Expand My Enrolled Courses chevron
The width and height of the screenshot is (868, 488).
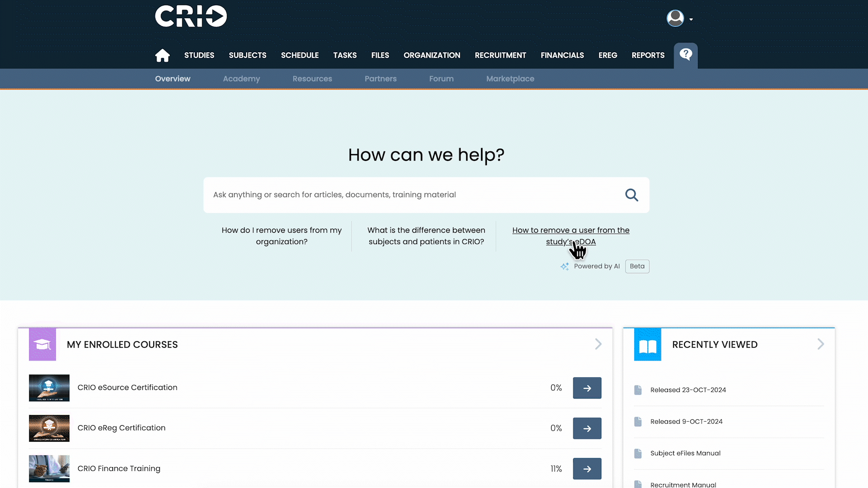(x=598, y=344)
